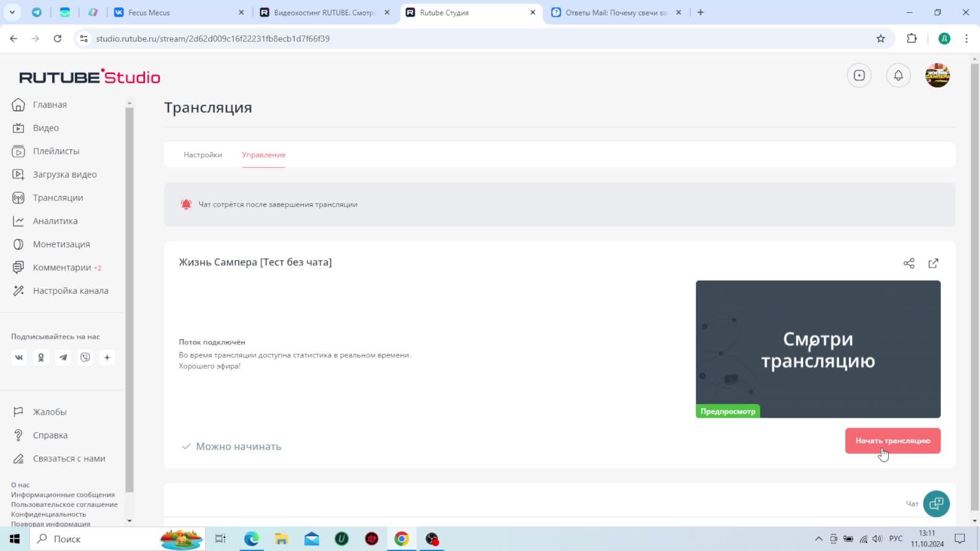Image resolution: width=980 pixels, height=551 pixels.
Task: Open Информационные сообщения link
Action: click(x=63, y=494)
